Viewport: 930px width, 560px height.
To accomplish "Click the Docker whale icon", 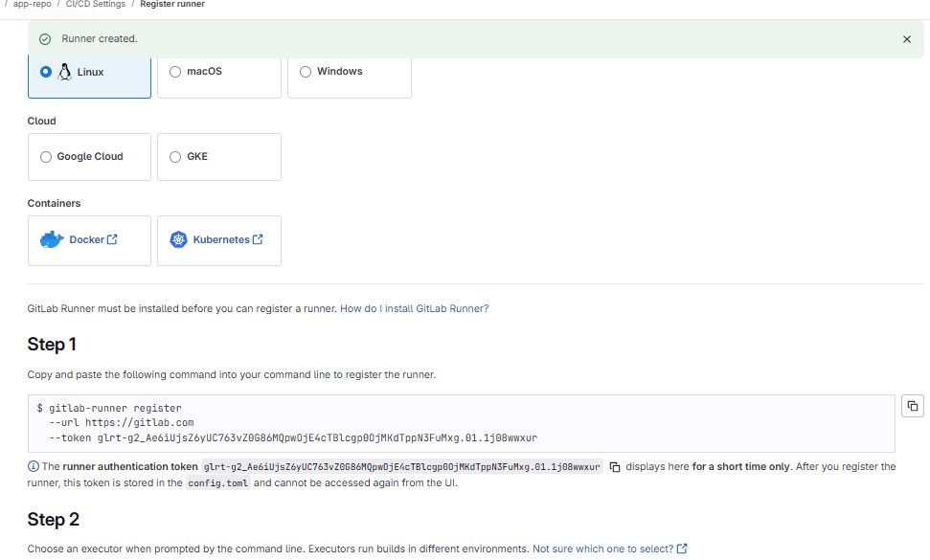I will [52, 239].
